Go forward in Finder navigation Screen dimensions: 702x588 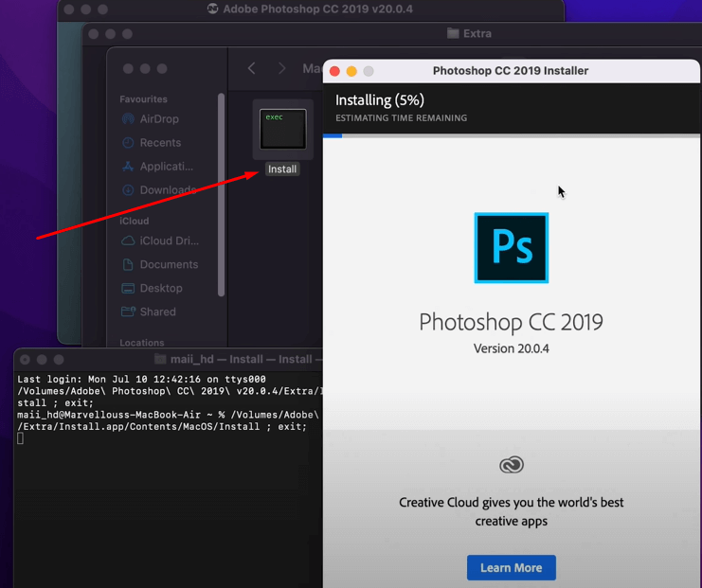pos(281,68)
